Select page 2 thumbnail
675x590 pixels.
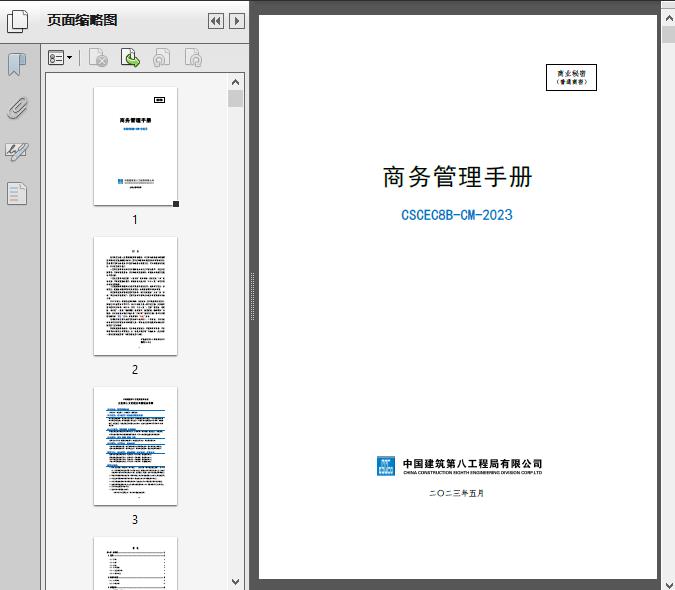135,296
